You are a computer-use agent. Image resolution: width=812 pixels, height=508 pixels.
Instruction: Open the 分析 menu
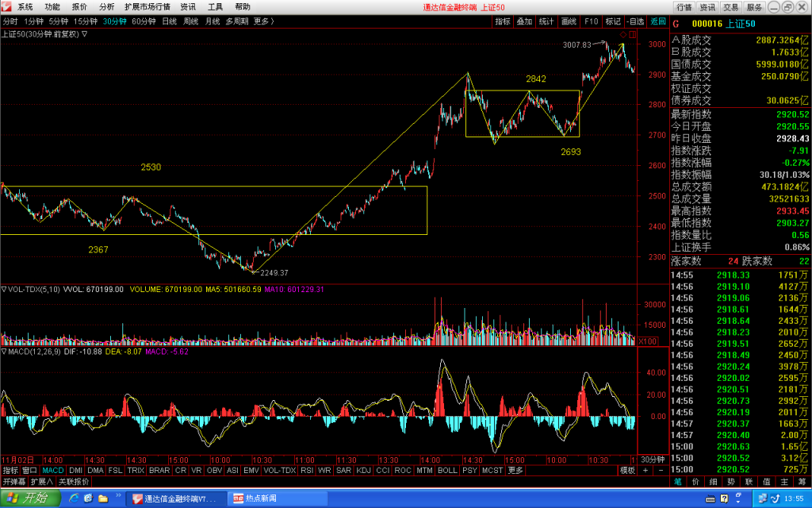pyautogui.click(x=107, y=6)
